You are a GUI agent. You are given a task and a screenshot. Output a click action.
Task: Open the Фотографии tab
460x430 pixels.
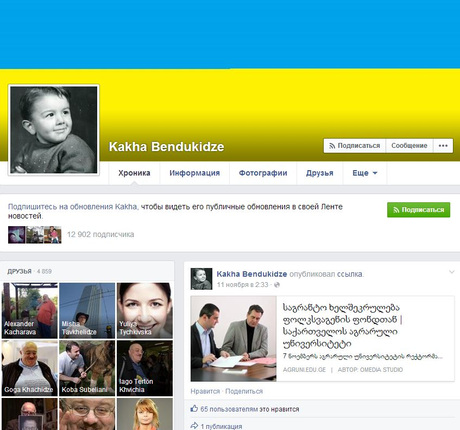(263, 173)
